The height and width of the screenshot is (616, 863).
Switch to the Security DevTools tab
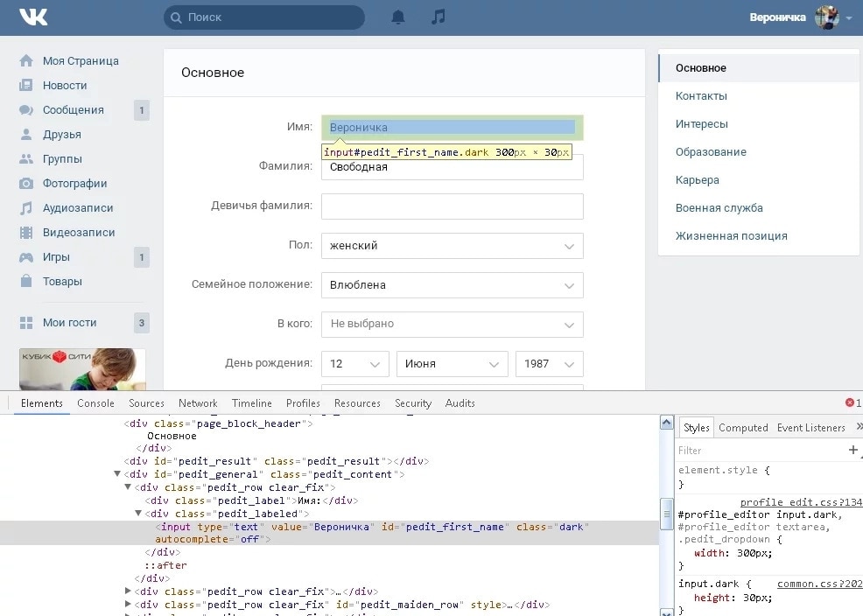(x=413, y=403)
